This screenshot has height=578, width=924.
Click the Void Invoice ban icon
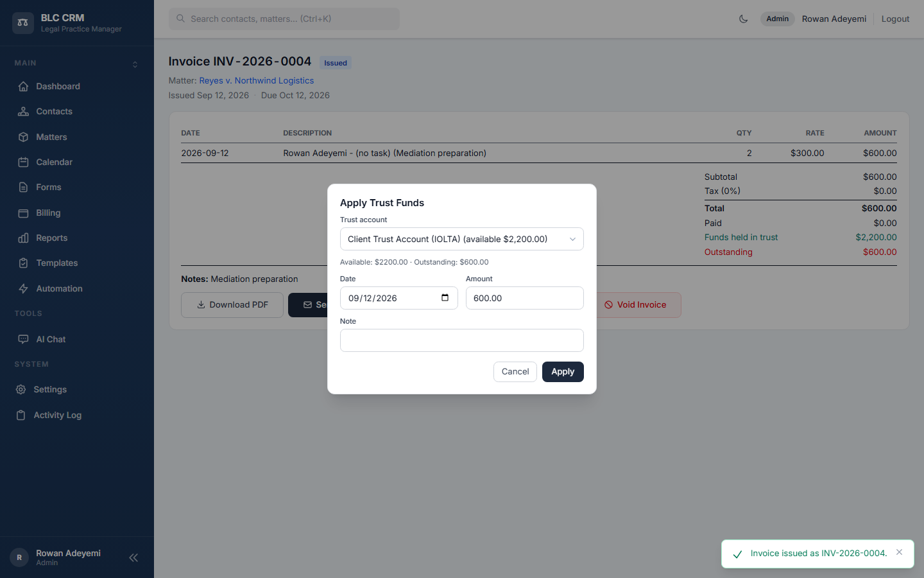tap(608, 305)
